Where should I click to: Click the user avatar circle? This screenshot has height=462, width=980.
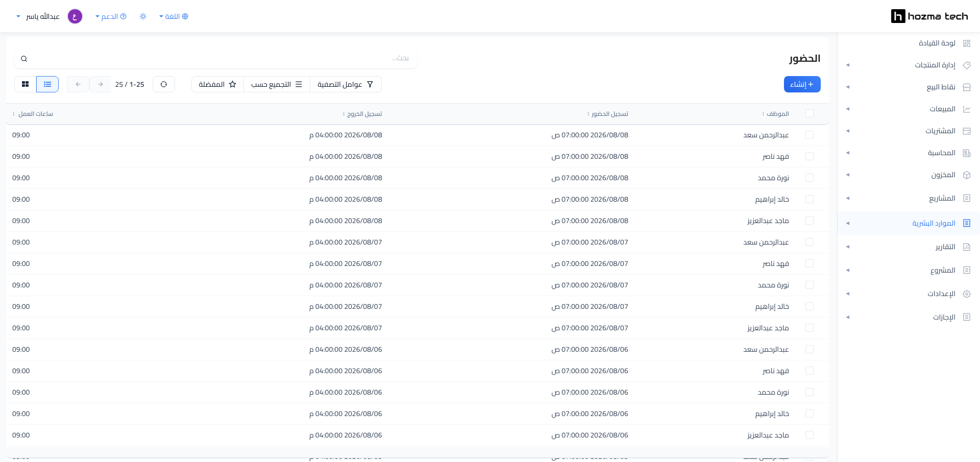(75, 16)
